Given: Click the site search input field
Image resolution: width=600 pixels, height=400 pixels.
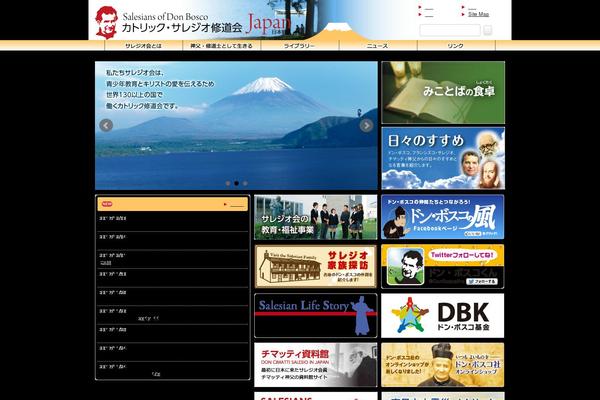Looking at the screenshot, I should tap(450, 30).
